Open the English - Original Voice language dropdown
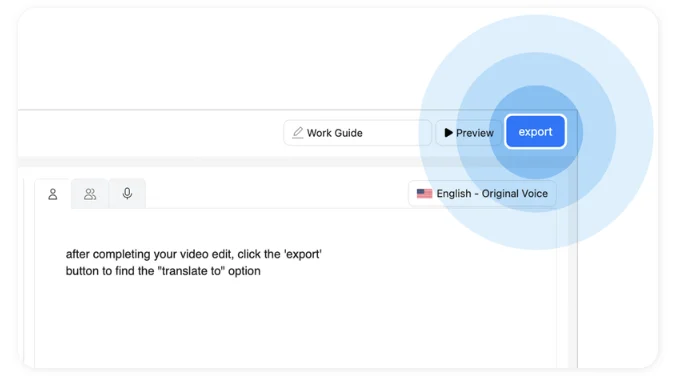Image resolution: width=676 pixels, height=376 pixels. 482,194
